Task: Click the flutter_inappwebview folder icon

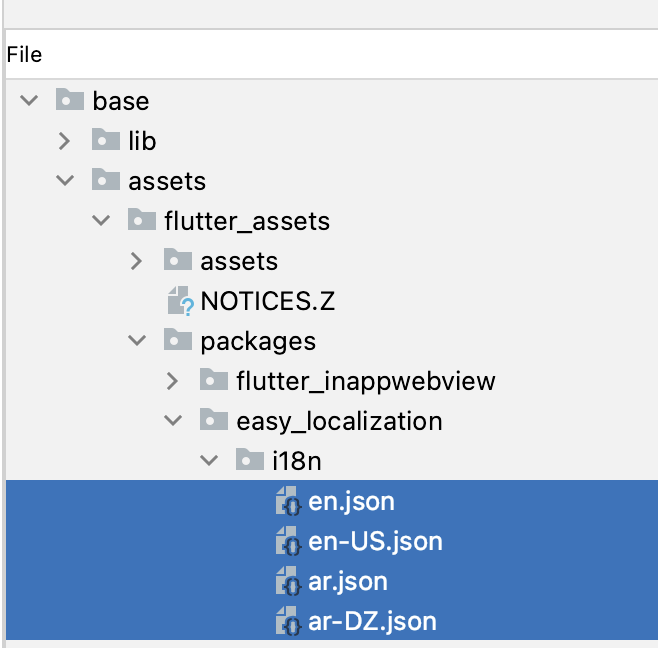Action: pos(214,379)
